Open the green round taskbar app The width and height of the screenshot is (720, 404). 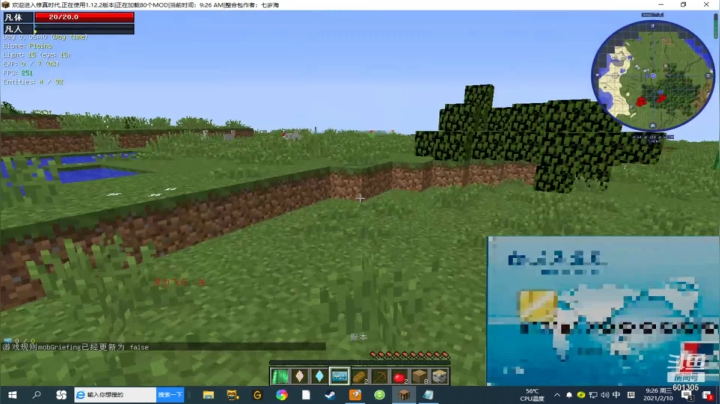[x=379, y=395]
